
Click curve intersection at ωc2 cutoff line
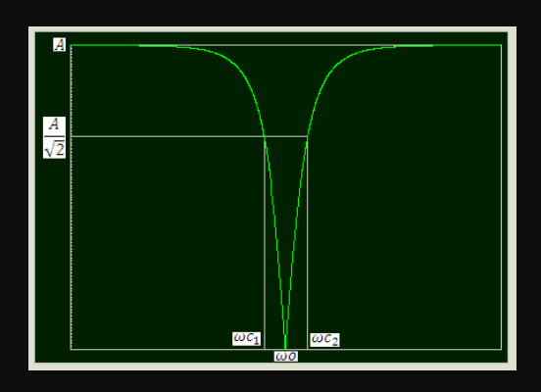[307, 136]
